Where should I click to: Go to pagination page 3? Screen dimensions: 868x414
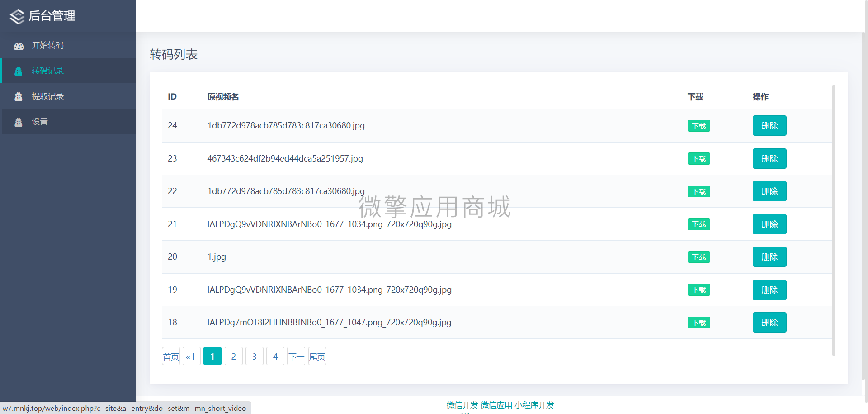click(255, 357)
